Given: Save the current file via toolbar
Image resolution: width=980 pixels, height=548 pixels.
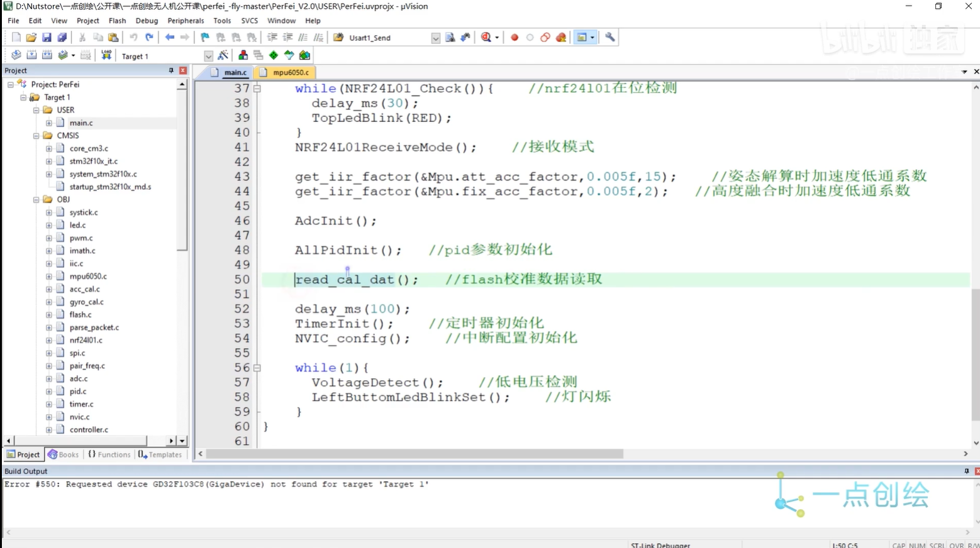Looking at the screenshot, I should coord(47,38).
